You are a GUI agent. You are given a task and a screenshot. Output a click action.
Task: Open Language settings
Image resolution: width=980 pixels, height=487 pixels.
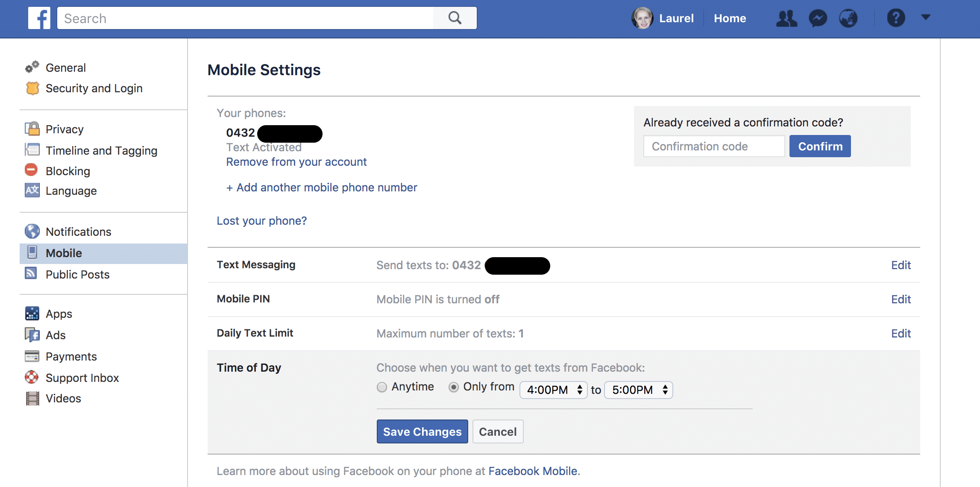pyautogui.click(x=71, y=191)
